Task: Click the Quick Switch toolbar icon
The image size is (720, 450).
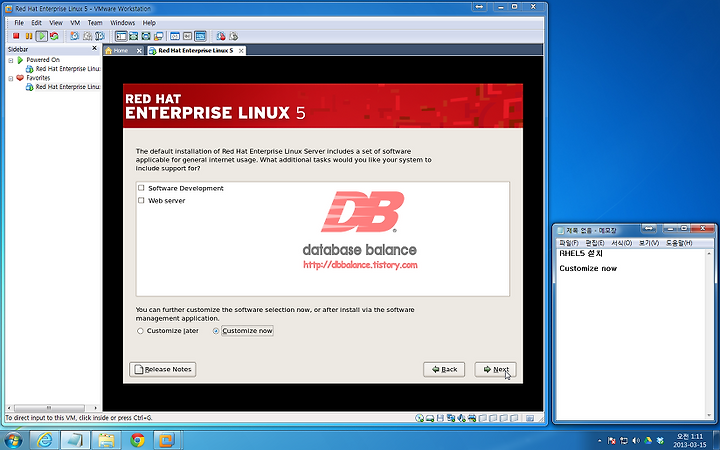Action: click(134, 36)
